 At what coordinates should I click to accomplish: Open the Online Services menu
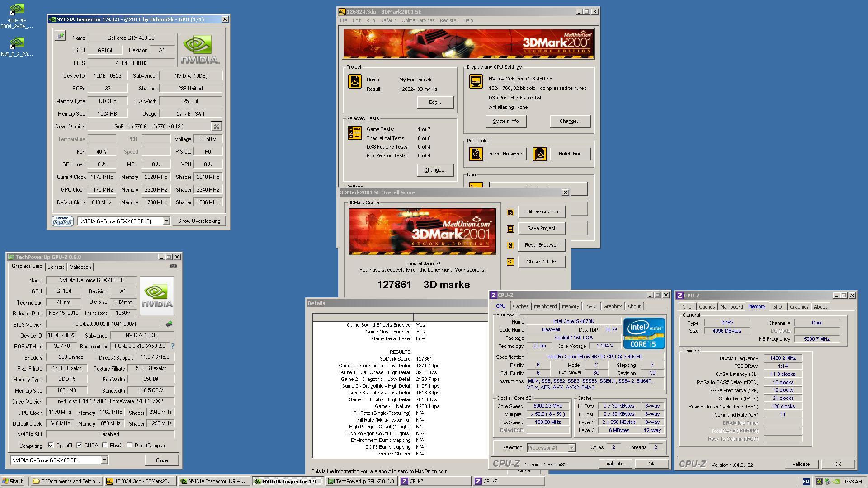[x=418, y=20]
